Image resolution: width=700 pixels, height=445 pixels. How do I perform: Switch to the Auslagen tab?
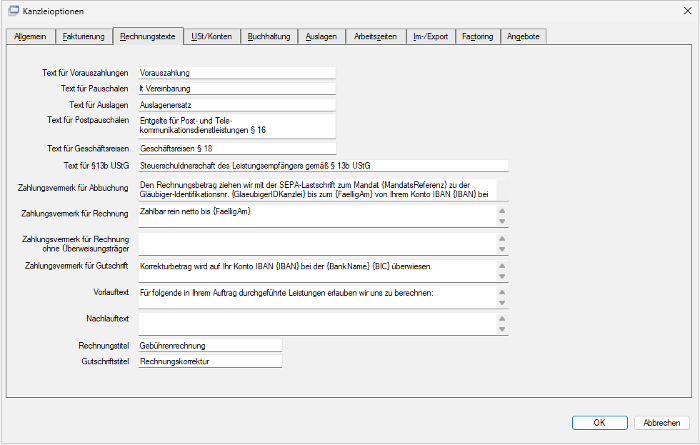coord(321,37)
